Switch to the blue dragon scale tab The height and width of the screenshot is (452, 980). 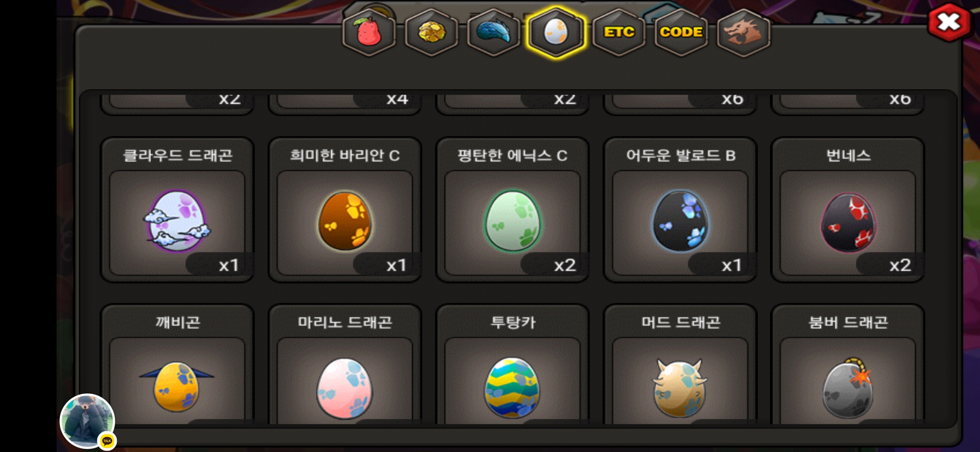coord(494,32)
